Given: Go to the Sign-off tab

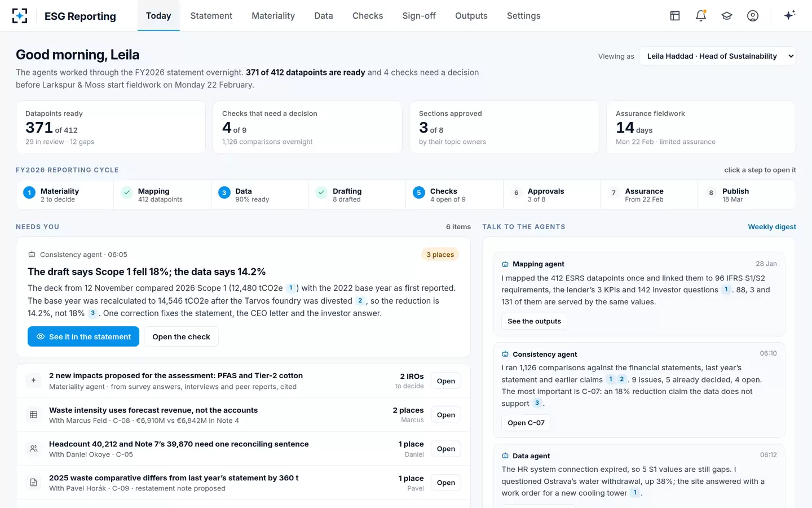Looking at the screenshot, I should tap(419, 16).
